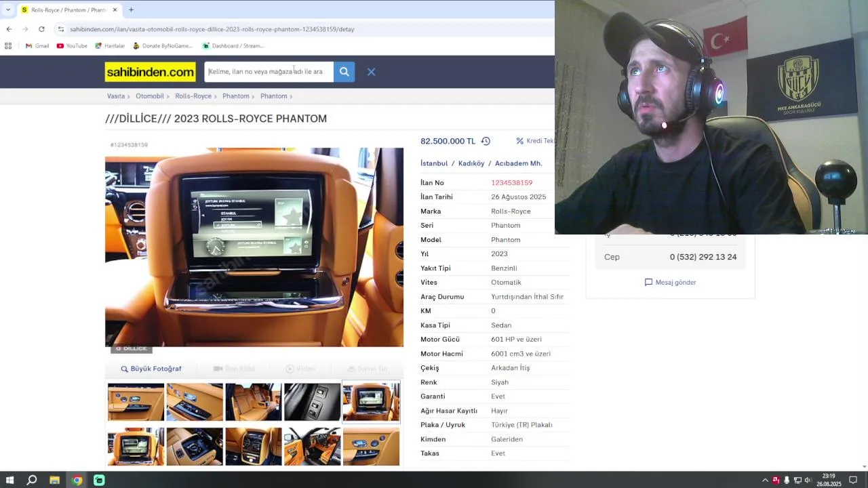Click the browser address bar URL
This screenshot has height=488, width=868.
[x=212, y=29]
